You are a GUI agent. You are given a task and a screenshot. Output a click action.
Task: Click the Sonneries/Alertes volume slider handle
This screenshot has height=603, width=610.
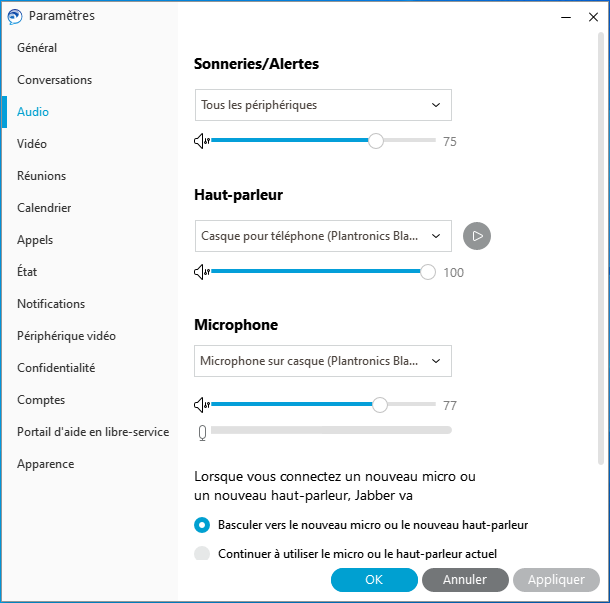[376, 141]
